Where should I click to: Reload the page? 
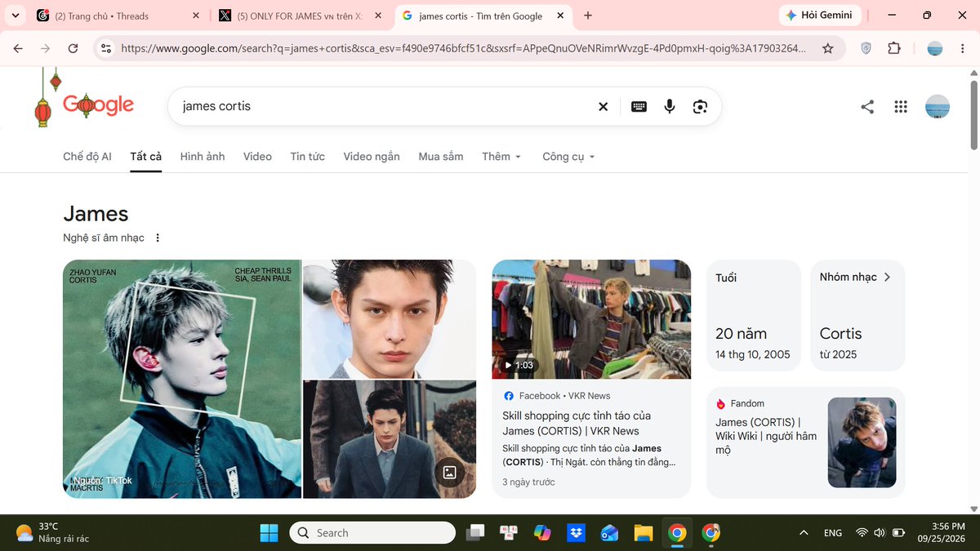73,48
